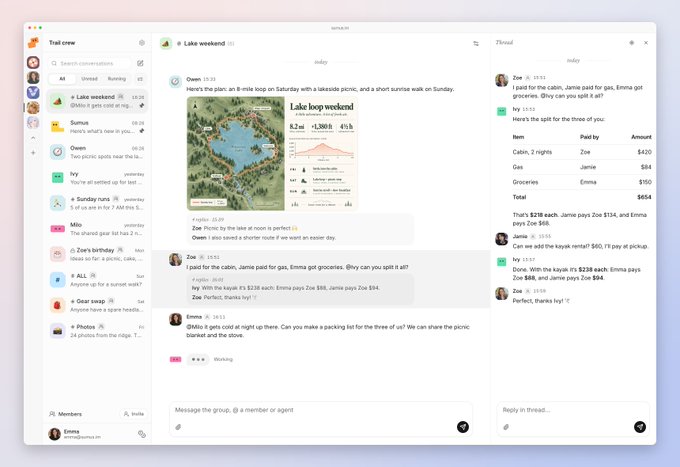Viewport: 680px width, 467px height.
Task: Switch to the compass-avatar workspace in rail
Action: (33, 62)
